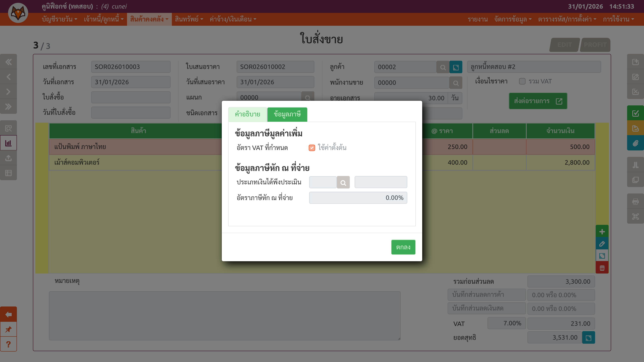Click the pin icon in left sidebar
644x362 pixels.
point(8,329)
